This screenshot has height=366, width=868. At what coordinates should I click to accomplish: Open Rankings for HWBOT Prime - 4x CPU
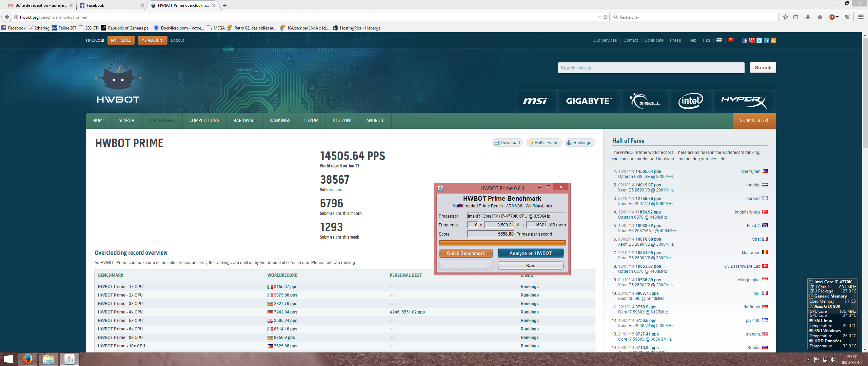530,312
